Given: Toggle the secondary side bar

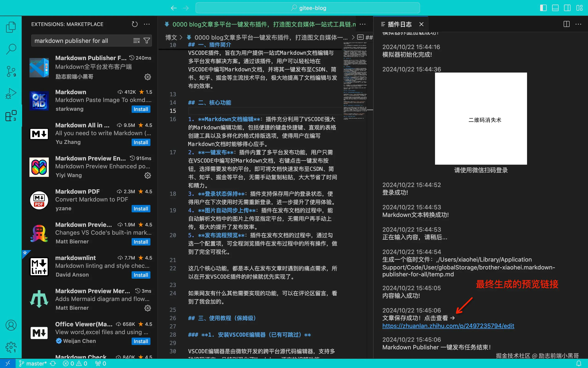Looking at the screenshot, I should 567,8.
